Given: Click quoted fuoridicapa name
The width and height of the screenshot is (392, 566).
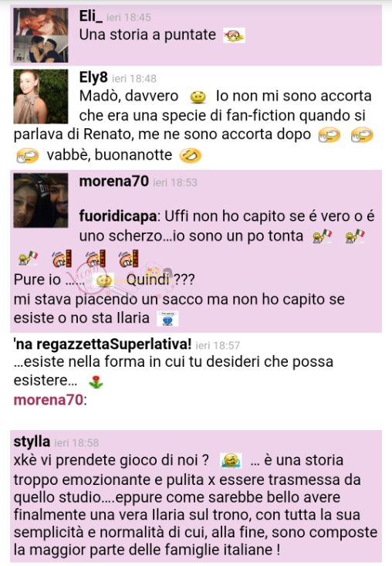Looking at the screenshot, I should point(118,216).
